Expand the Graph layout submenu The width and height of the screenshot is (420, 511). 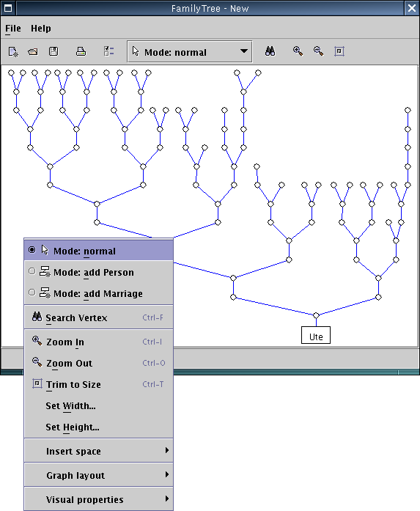coord(98,475)
